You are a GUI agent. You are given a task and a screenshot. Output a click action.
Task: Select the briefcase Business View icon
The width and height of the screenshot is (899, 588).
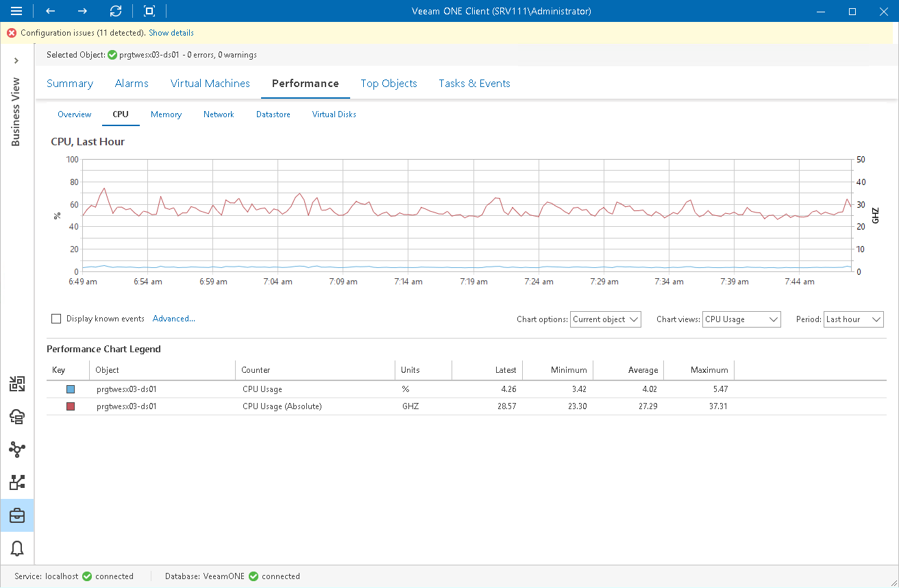tap(17, 515)
